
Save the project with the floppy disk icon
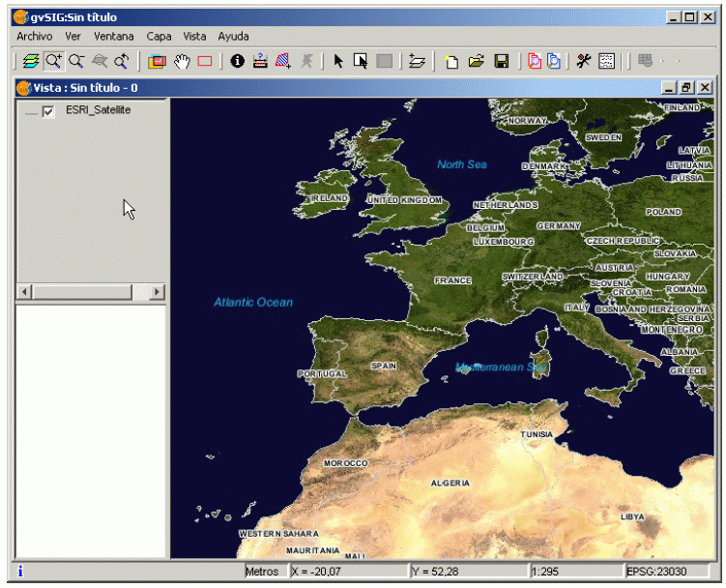coord(502,61)
